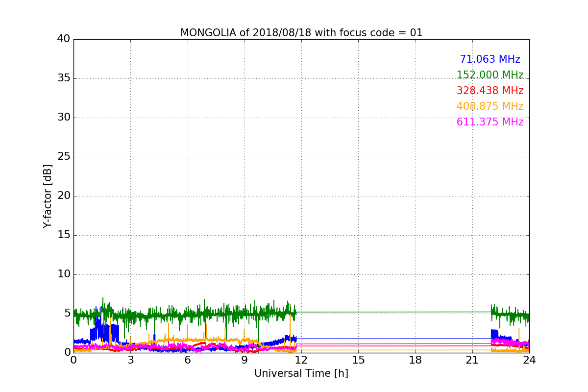Select the 408.875 MHz legend label
This screenshot has width=588, height=392.
tap(490, 106)
